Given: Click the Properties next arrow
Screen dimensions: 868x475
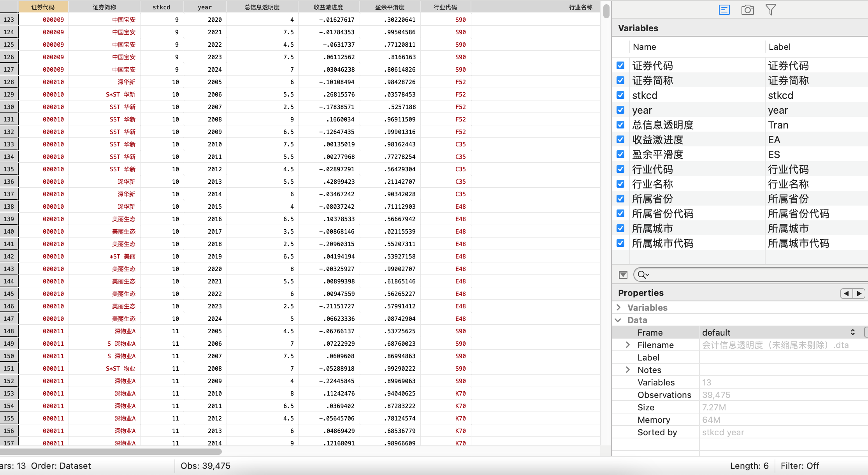Looking at the screenshot, I should (859, 294).
